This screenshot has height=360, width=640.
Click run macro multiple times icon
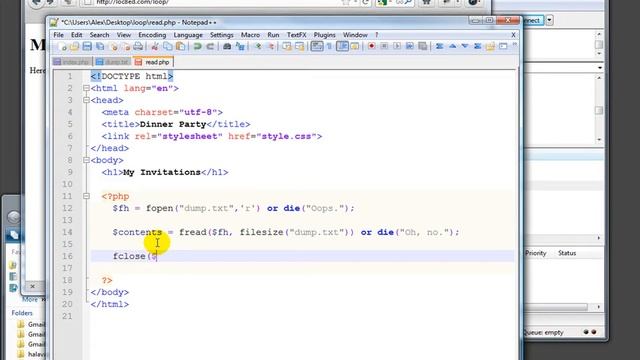(410, 47)
